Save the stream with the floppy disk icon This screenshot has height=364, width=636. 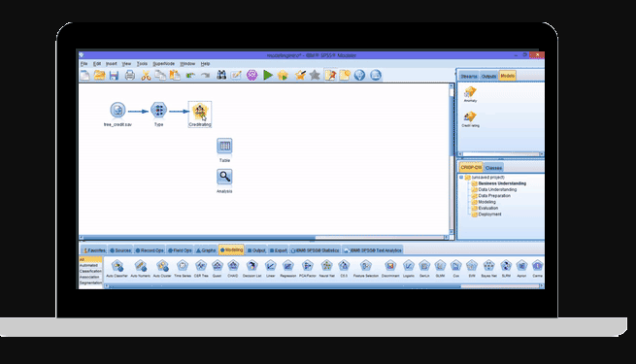pyautogui.click(x=114, y=75)
